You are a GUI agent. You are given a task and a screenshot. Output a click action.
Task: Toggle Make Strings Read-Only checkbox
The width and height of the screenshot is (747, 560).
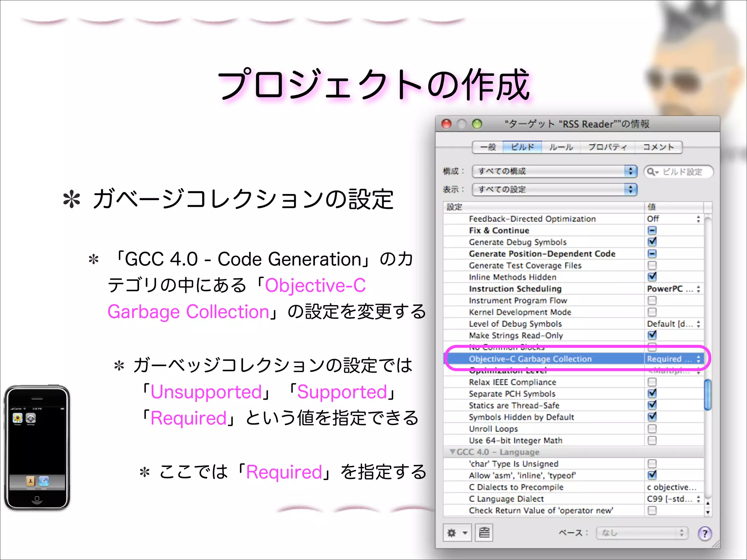click(652, 335)
